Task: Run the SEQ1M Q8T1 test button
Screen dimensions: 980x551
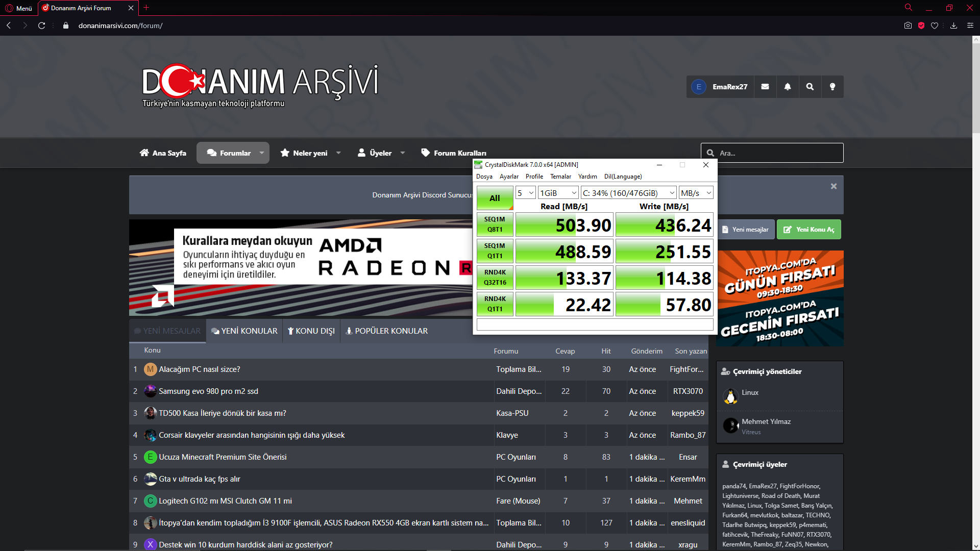Action: [495, 224]
